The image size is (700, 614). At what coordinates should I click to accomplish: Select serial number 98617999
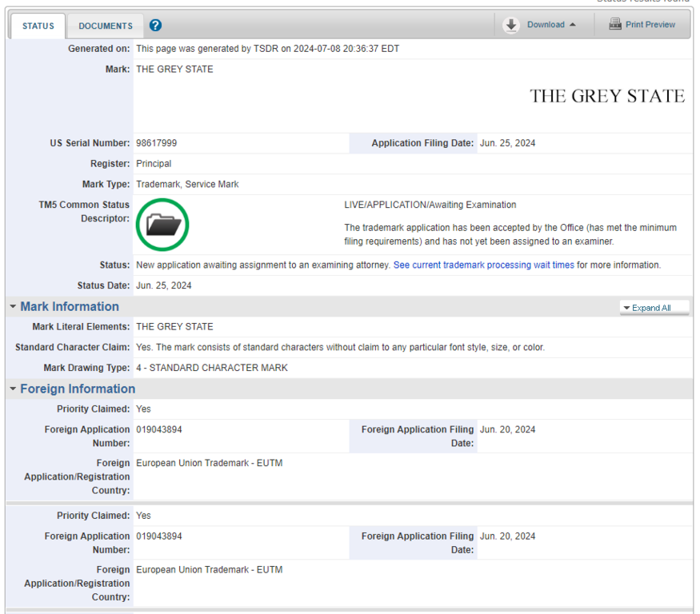coord(156,143)
